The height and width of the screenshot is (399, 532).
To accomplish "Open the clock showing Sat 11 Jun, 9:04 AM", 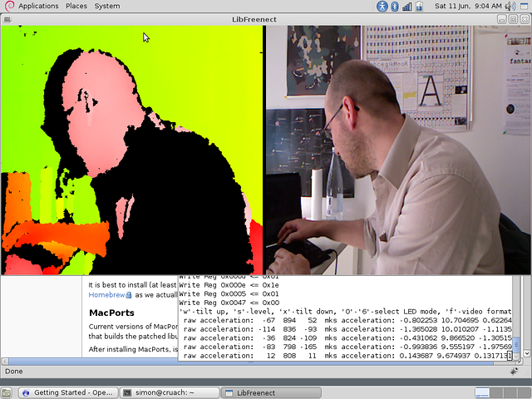I will click(x=468, y=6).
